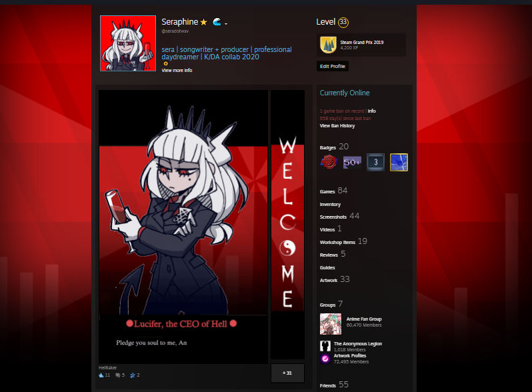Click the +31 more artwork button

(x=287, y=373)
